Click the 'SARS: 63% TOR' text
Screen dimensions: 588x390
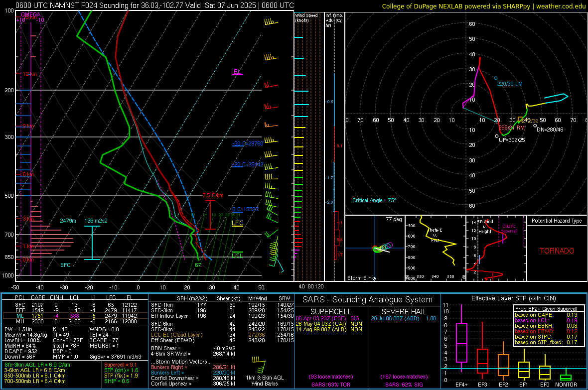[x=330, y=385]
